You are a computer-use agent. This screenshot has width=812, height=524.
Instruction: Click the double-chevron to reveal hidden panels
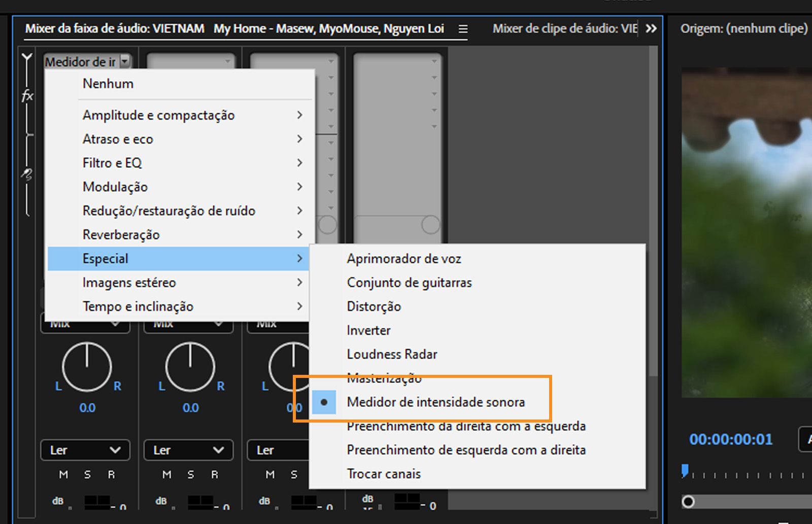tap(652, 28)
